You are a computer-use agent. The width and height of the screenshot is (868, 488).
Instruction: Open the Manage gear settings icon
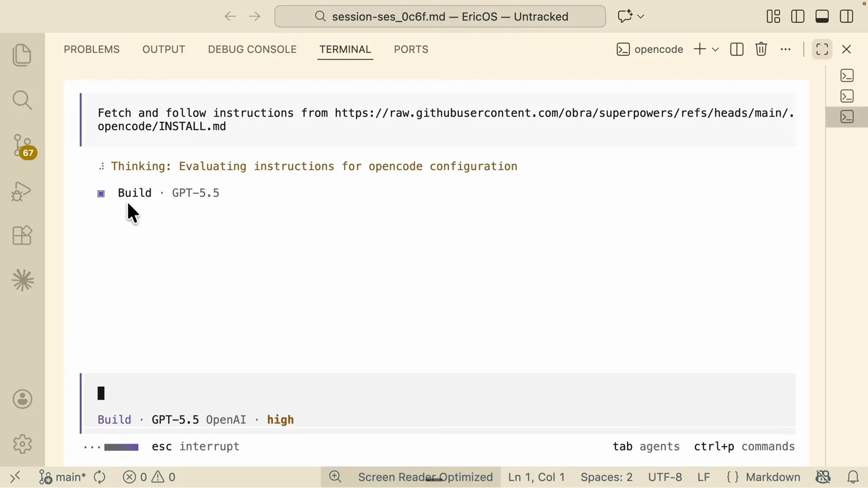pyautogui.click(x=22, y=444)
